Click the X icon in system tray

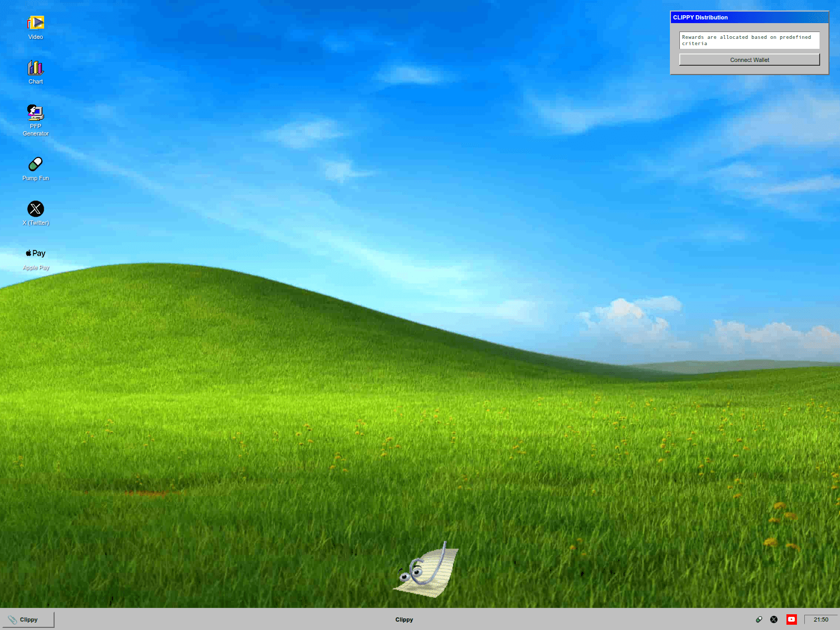(774, 619)
